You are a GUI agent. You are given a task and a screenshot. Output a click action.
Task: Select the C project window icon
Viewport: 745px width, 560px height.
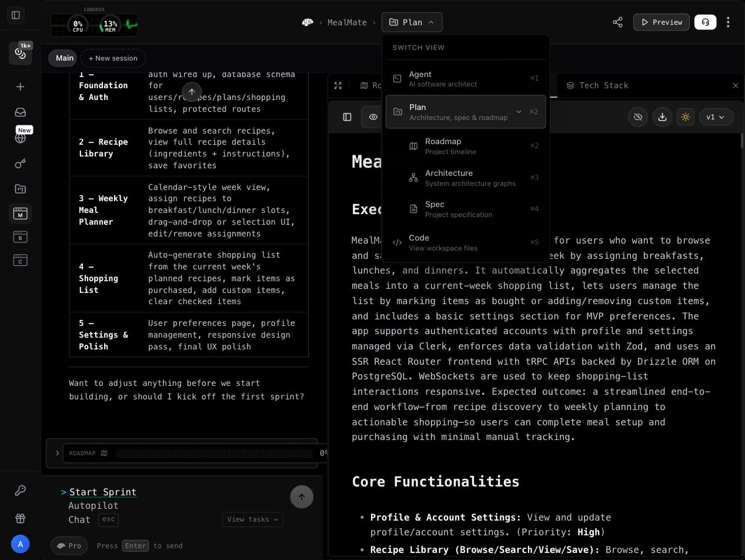(x=21, y=260)
